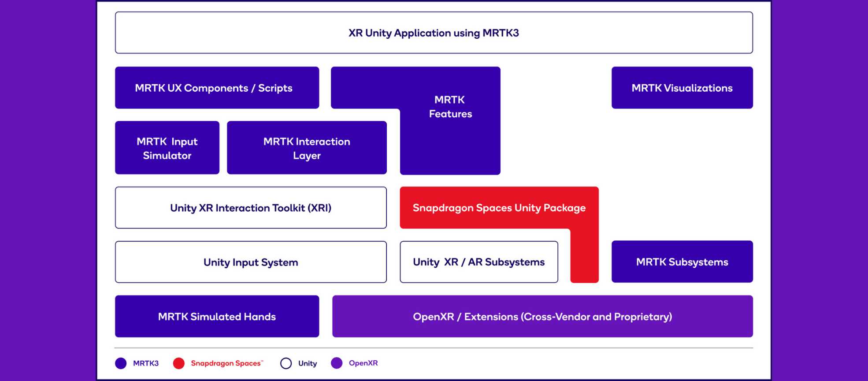
Task: Click the Unity legend label
Action: point(308,363)
